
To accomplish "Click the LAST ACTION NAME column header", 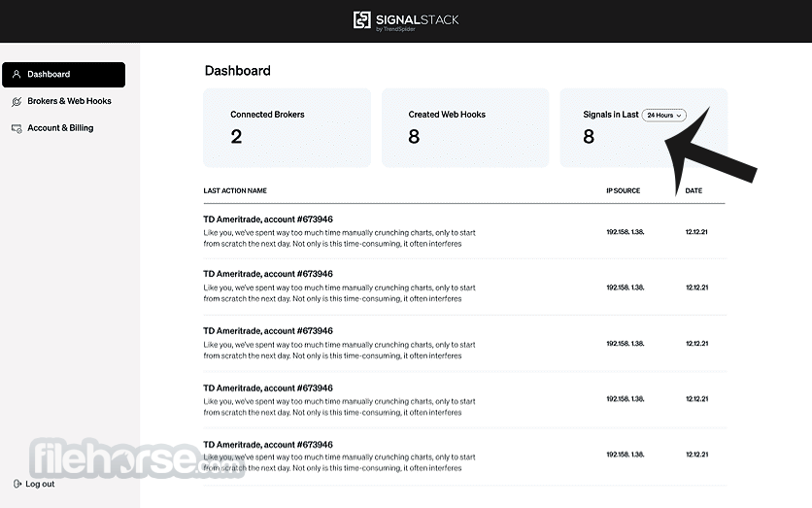I will point(235,190).
